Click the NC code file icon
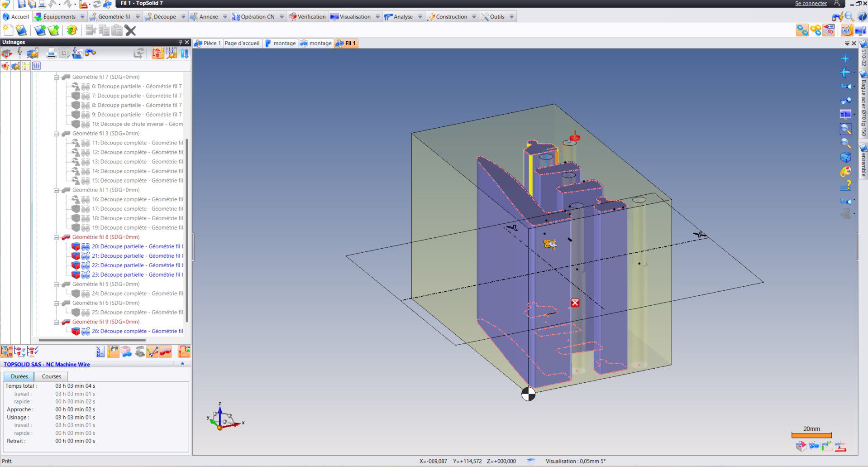Screen dimensions: 868x467 point(100,351)
